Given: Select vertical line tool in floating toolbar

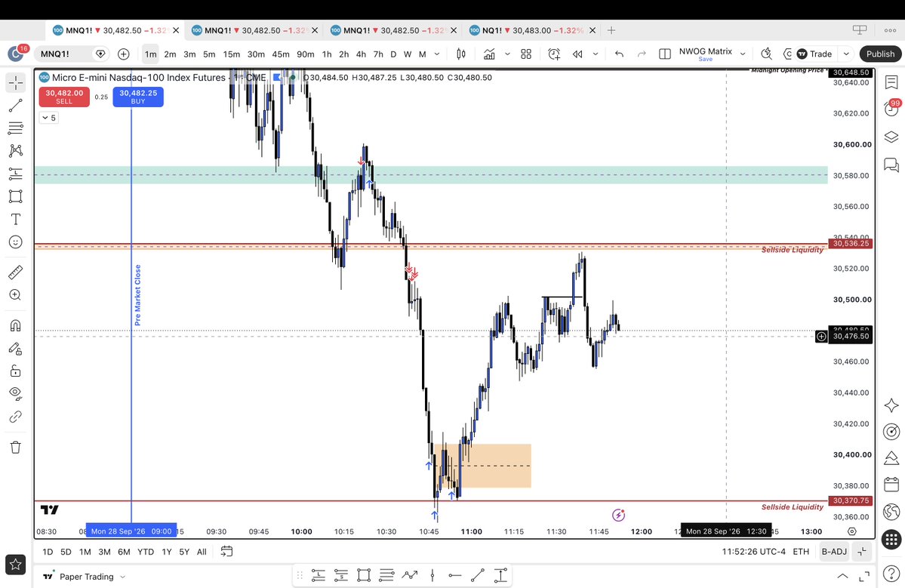Looking at the screenshot, I should coord(432,574).
